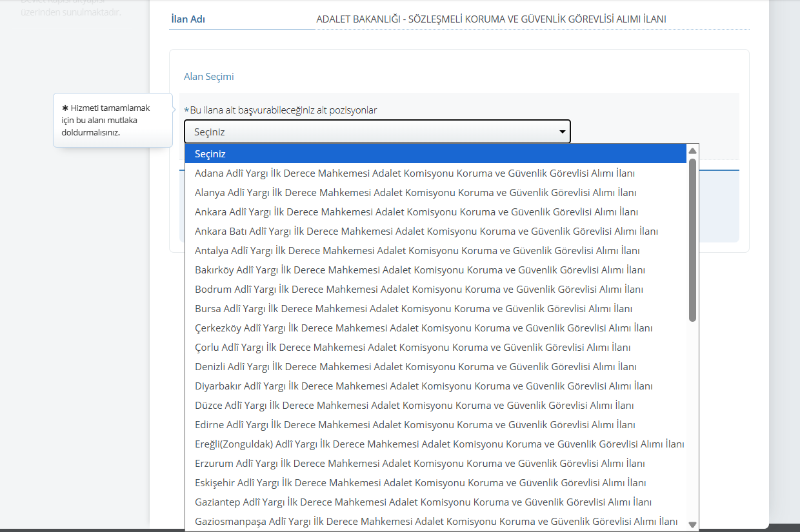Image resolution: width=800 pixels, height=532 pixels.
Task: Click the dropdown list scroll down arrow
Action: coord(692,524)
